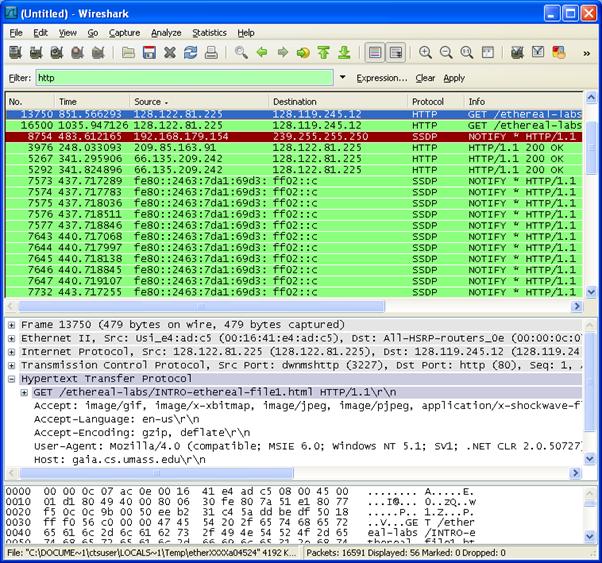Image resolution: width=602 pixels, height=563 pixels.
Task: Expand the Ethernet II protocol details
Action: (11, 338)
